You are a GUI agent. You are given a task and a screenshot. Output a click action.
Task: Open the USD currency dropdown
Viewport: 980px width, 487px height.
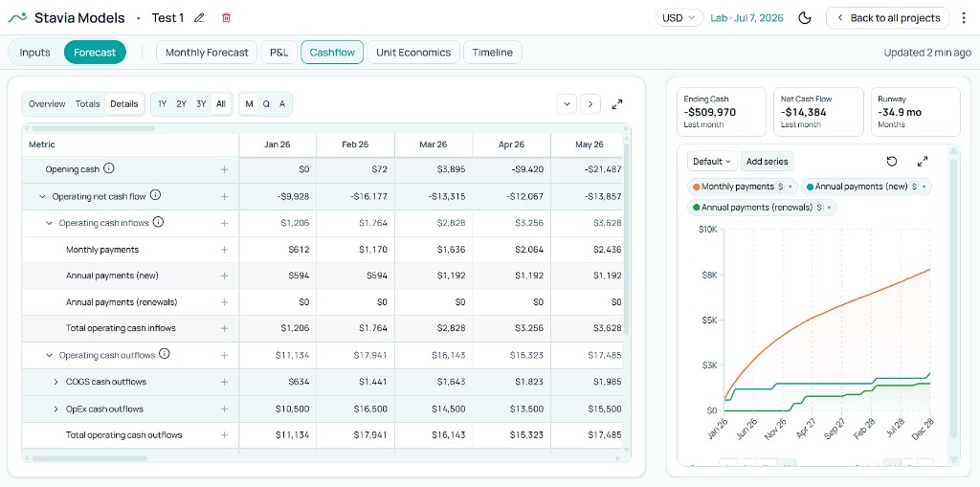(x=679, y=17)
